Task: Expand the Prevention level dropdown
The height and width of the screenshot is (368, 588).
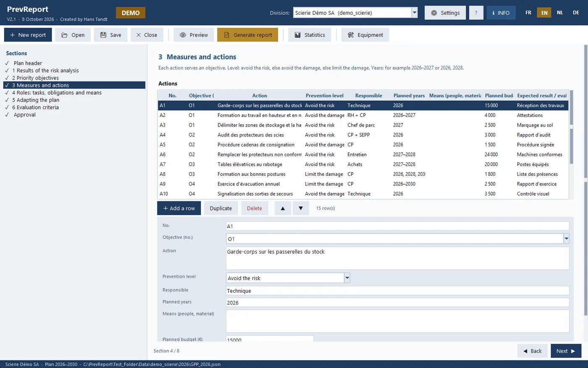Action: point(347,278)
